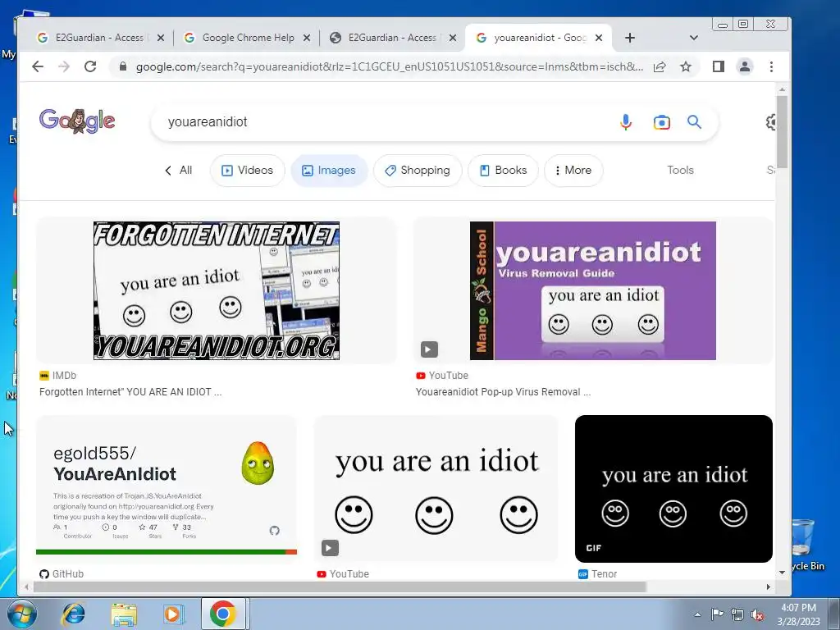Launch Internet Explorer from taskbar

point(73,614)
